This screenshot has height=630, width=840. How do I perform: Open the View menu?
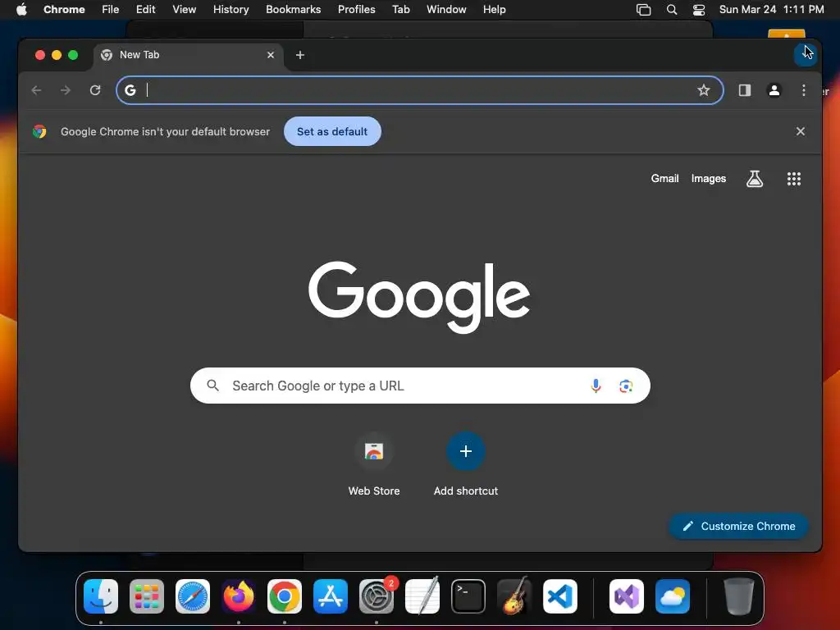[x=184, y=9]
